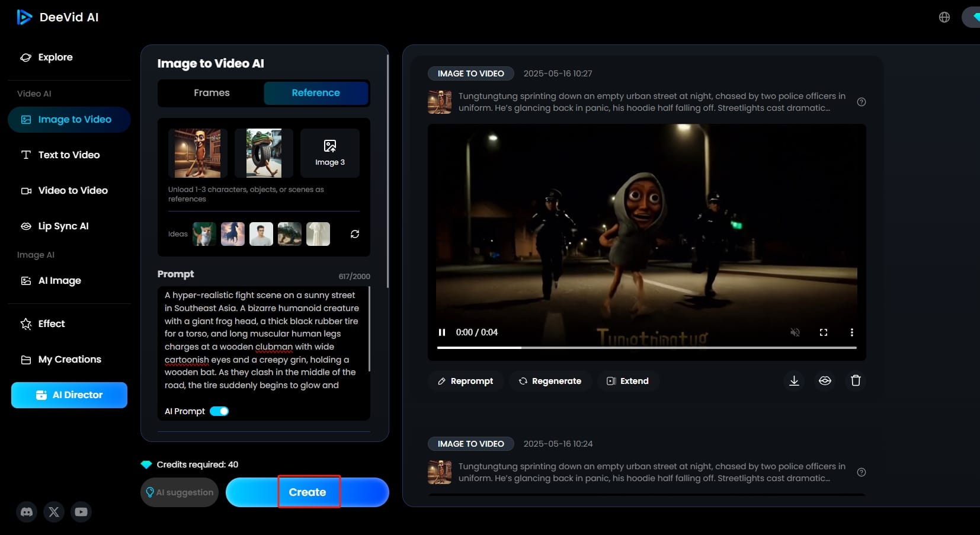Pick the horse idea thumbnail
The width and height of the screenshot is (980, 535).
click(233, 234)
